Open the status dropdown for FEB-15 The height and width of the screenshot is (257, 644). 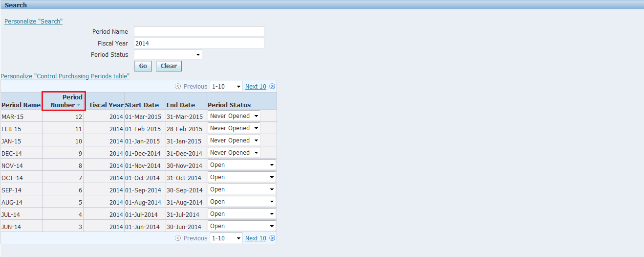(234, 128)
